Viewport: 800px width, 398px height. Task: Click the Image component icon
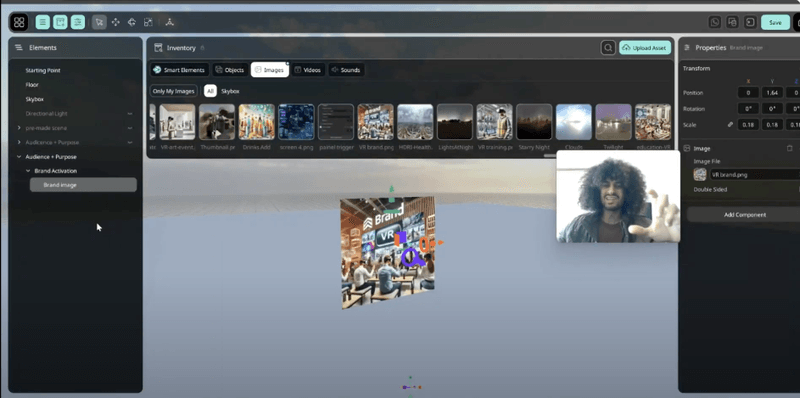coord(687,148)
